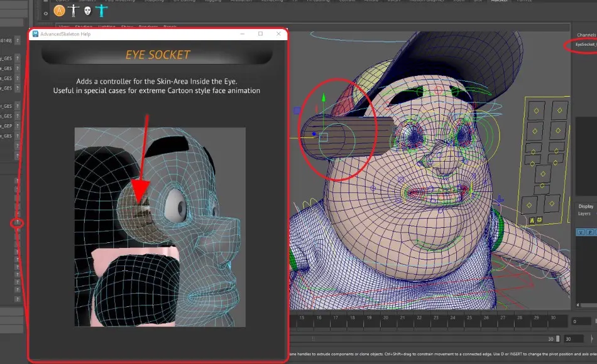The image size is (597, 364).
Task: Click the cyan T-pose figure shelf icon
Action: pyautogui.click(x=101, y=10)
